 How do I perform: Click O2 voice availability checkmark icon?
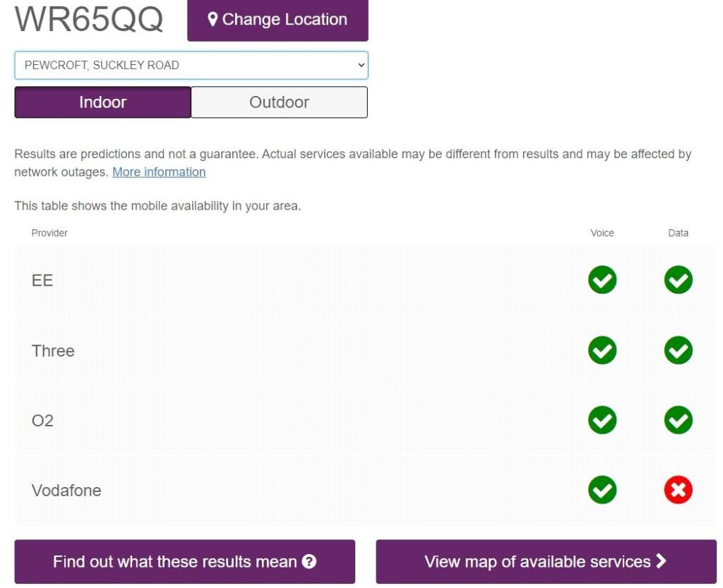(602, 421)
